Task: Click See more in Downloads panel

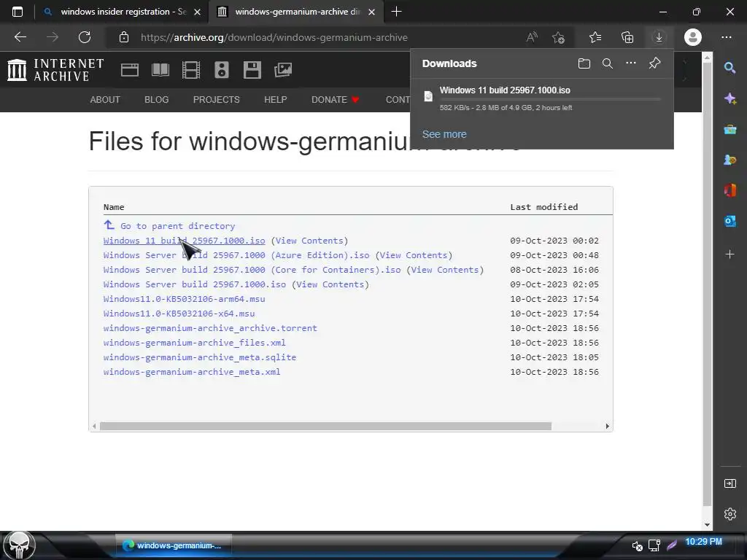Action: (x=444, y=134)
